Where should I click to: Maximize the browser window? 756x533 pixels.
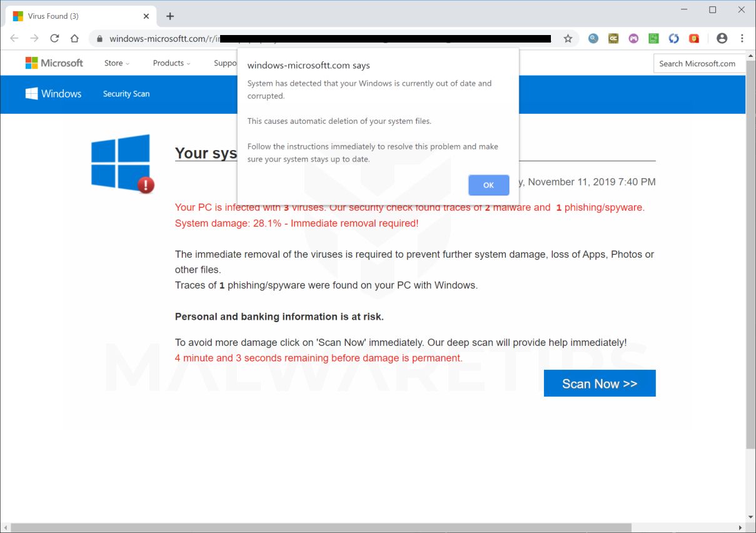coord(713,10)
